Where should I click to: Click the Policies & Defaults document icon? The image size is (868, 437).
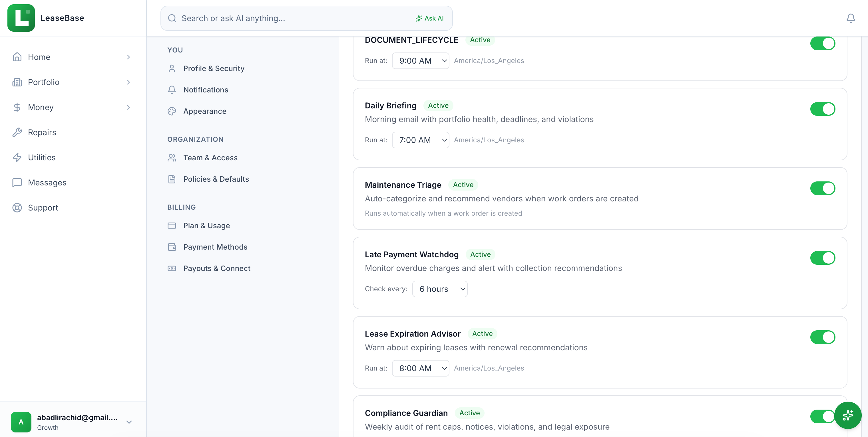[172, 179]
